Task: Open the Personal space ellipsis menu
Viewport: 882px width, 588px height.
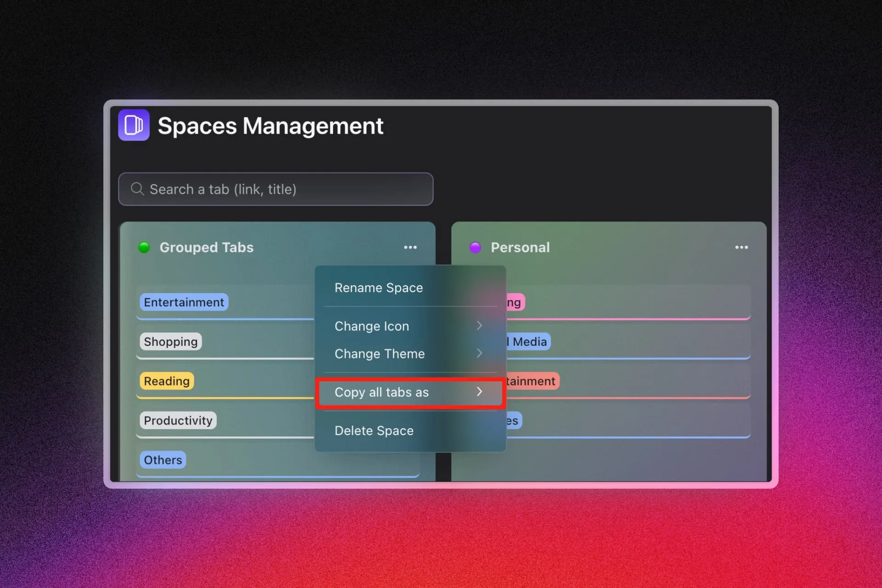Action: click(x=741, y=247)
